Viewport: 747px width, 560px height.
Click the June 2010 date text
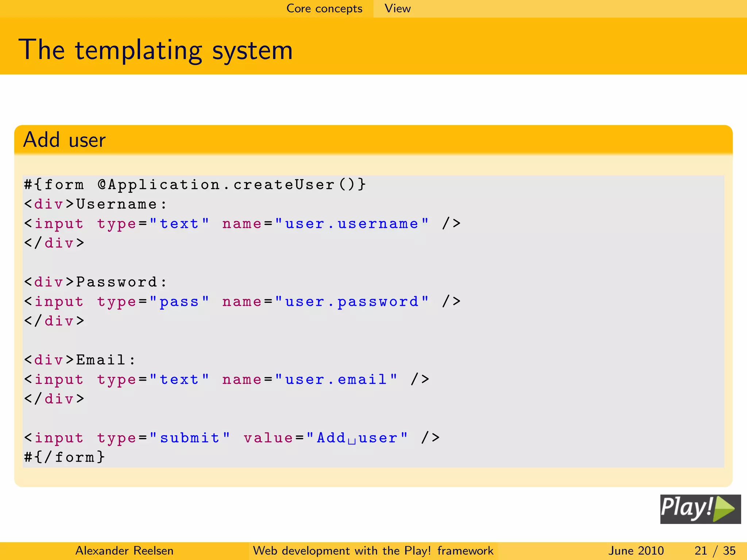[636, 551]
